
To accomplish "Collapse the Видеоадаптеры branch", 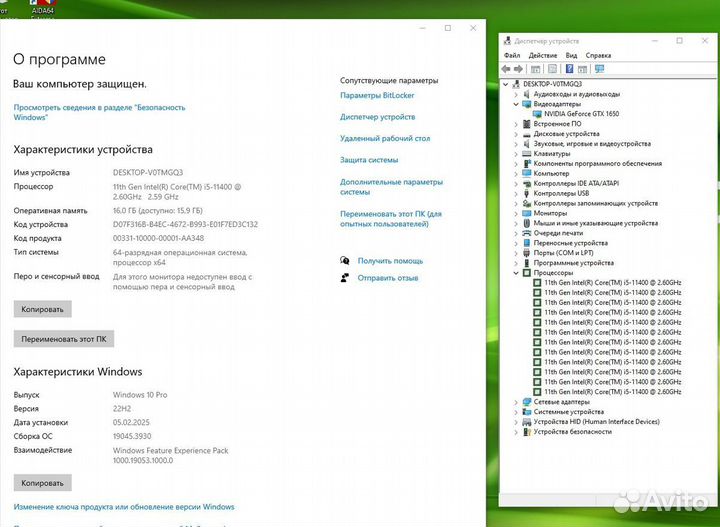I will point(516,104).
